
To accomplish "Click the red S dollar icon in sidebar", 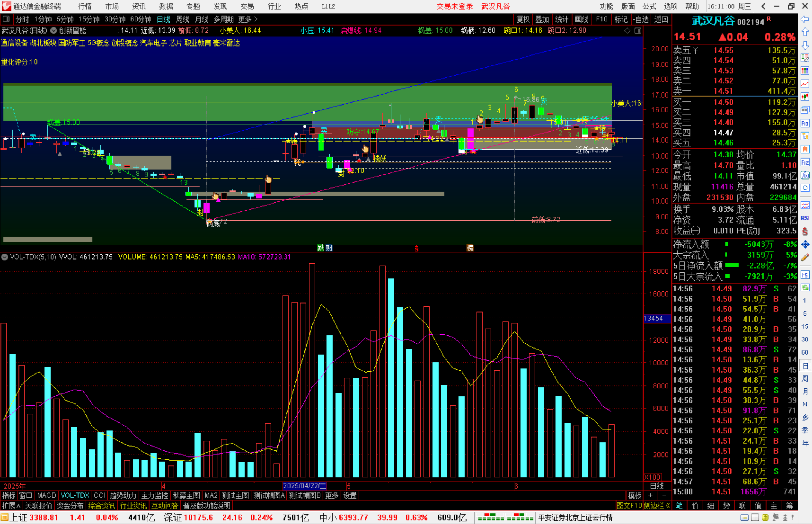I will (805, 231).
